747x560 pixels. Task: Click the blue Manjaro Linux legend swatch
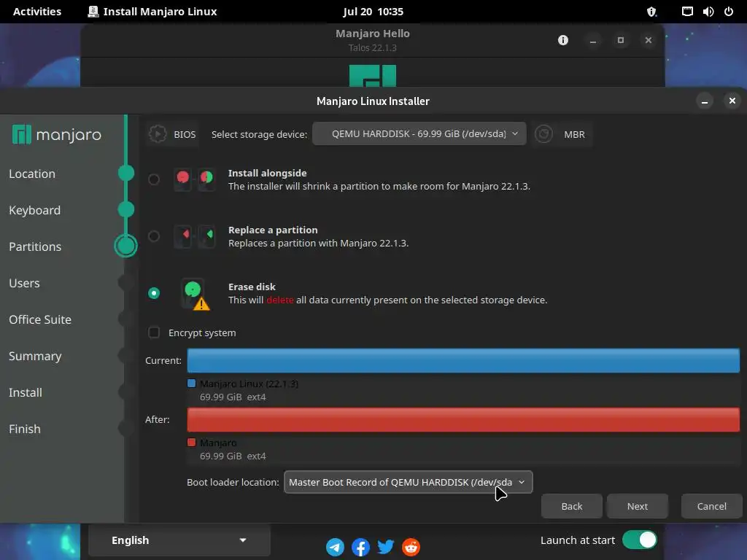click(x=192, y=384)
